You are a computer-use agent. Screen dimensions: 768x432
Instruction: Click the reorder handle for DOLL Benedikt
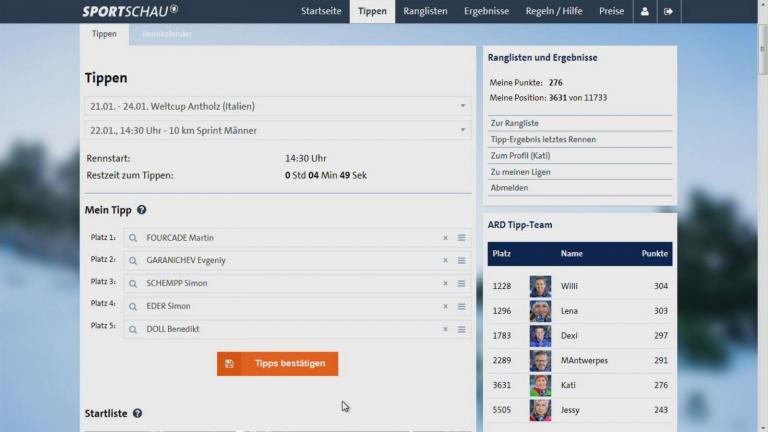click(x=461, y=329)
